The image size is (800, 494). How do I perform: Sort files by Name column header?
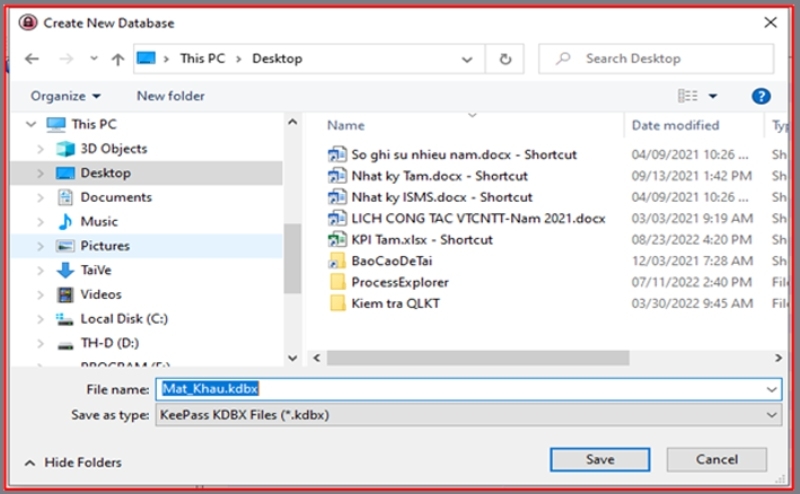pyautogui.click(x=345, y=126)
